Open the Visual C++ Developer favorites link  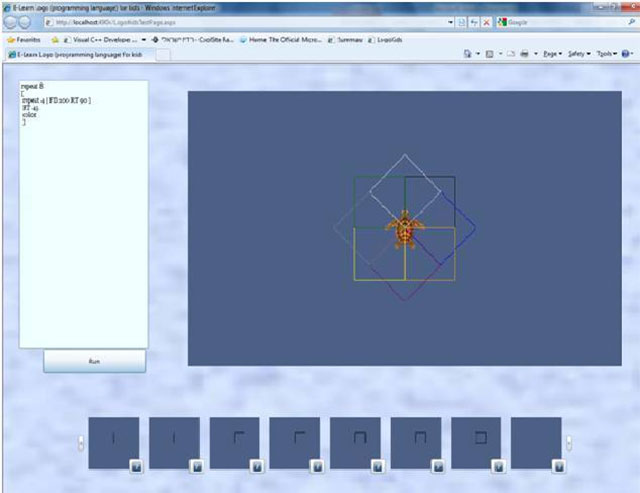(x=107, y=39)
